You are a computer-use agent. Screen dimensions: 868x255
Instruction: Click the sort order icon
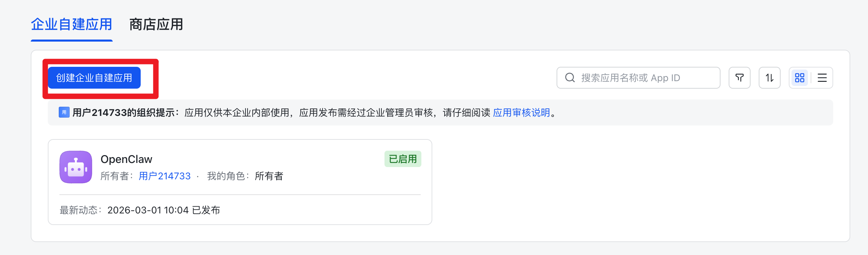tap(769, 78)
